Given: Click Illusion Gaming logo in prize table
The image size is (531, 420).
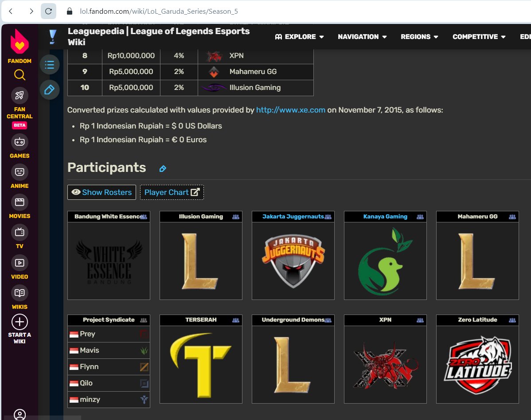Looking at the screenshot, I should (213, 88).
